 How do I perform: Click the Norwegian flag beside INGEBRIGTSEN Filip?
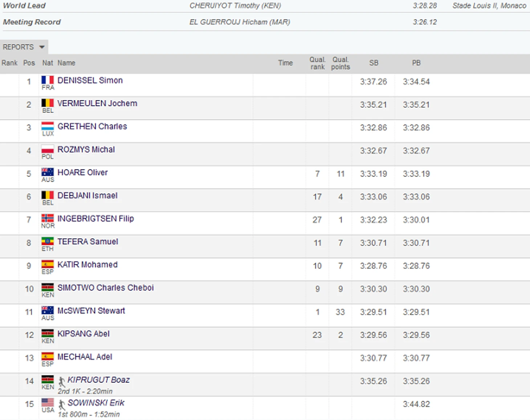point(48,218)
